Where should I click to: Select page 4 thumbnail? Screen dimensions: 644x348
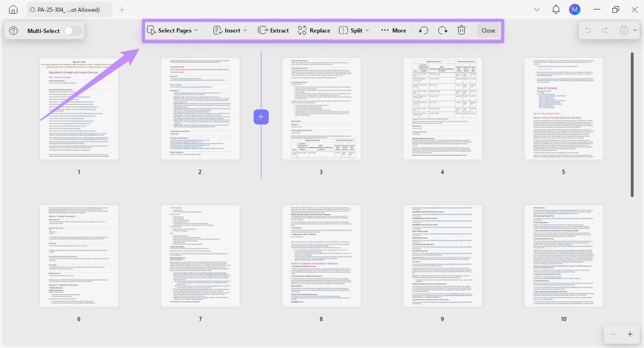coord(442,109)
